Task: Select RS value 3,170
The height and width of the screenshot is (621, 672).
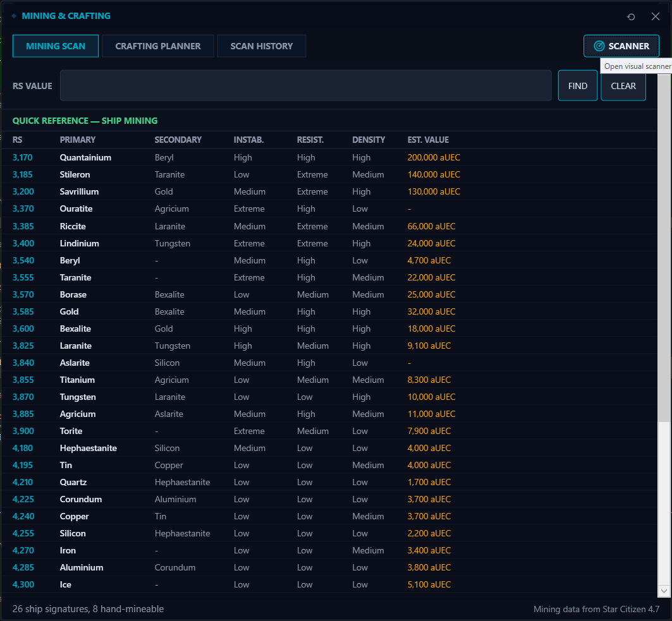Action: pos(22,157)
